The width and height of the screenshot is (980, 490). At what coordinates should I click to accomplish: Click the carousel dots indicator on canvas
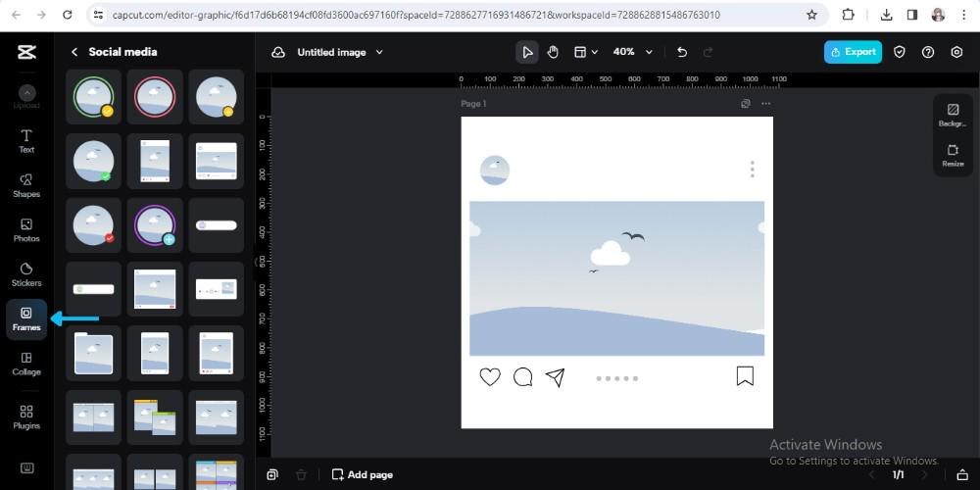(616, 378)
